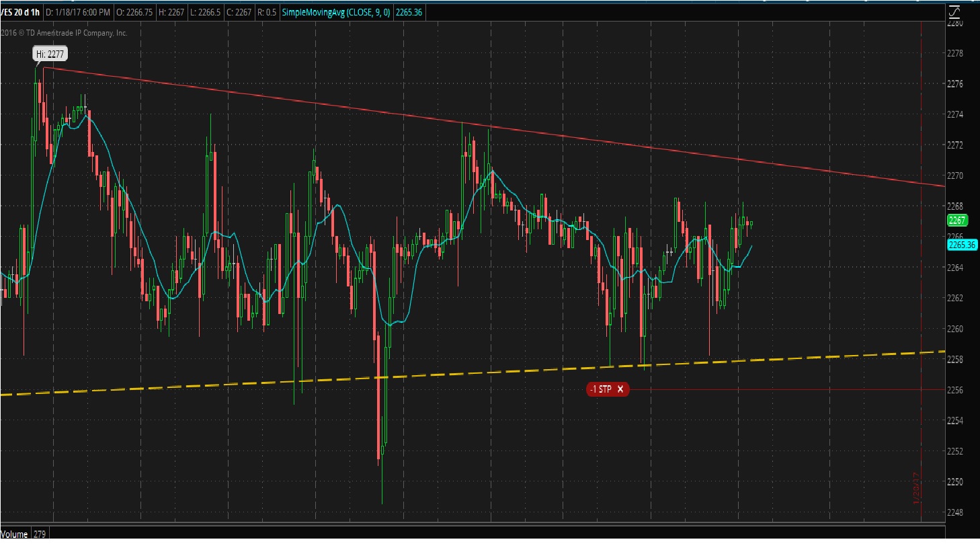Select the cyan 2265.36 moving average tag
This screenshot has width=980, height=550.
click(961, 245)
